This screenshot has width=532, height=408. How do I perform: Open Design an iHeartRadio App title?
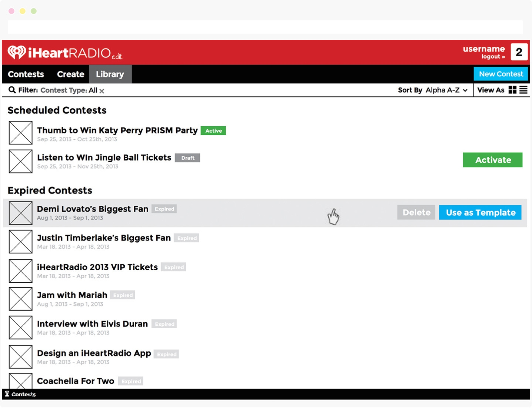point(94,353)
